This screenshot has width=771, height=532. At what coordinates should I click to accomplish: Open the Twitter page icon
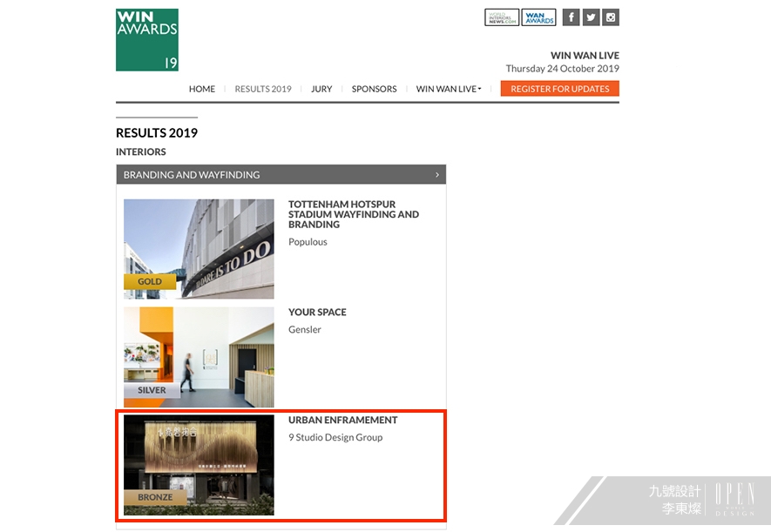(591, 17)
